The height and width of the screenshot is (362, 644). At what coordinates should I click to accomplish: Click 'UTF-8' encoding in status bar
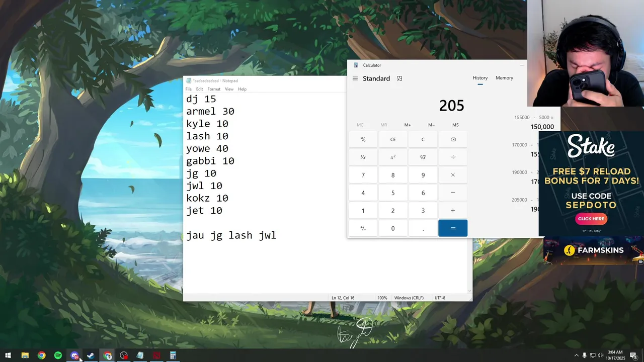[440, 298]
